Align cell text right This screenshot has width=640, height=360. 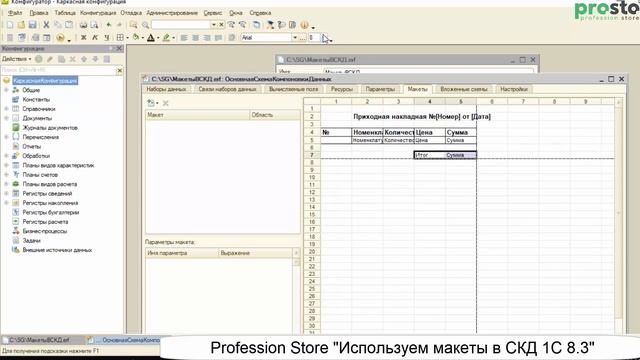(207, 38)
